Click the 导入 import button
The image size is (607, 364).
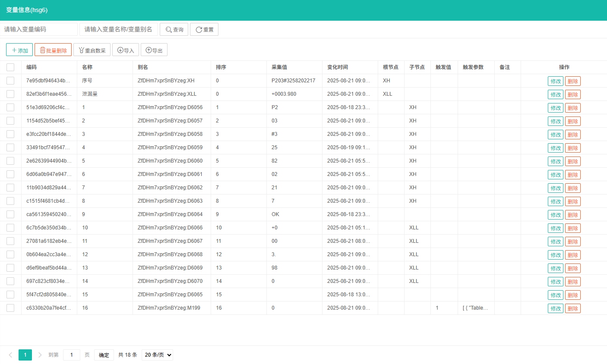[x=126, y=50]
